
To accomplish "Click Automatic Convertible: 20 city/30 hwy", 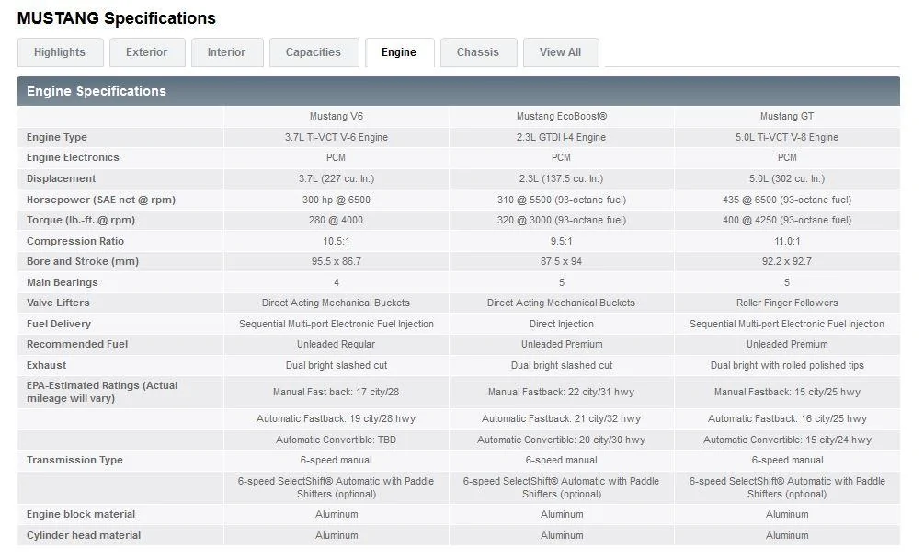I will [562, 440].
